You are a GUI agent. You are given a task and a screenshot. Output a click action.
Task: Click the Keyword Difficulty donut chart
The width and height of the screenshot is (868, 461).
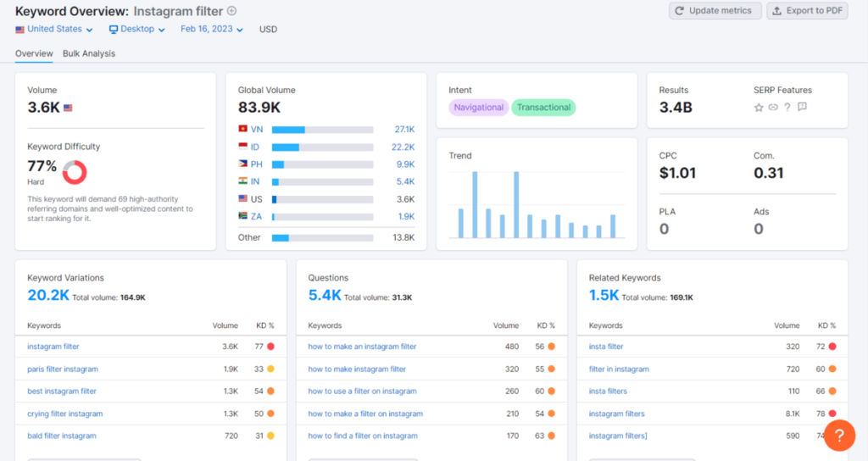coord(75,172)
